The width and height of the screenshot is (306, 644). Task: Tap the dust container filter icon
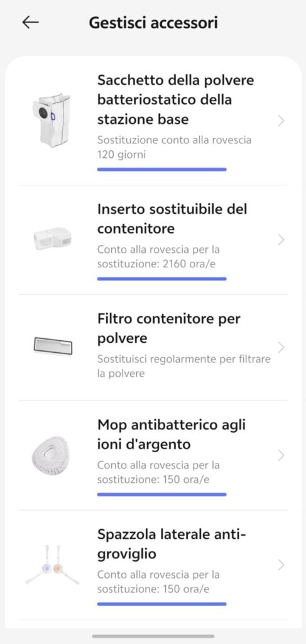[x=53, y=346]
